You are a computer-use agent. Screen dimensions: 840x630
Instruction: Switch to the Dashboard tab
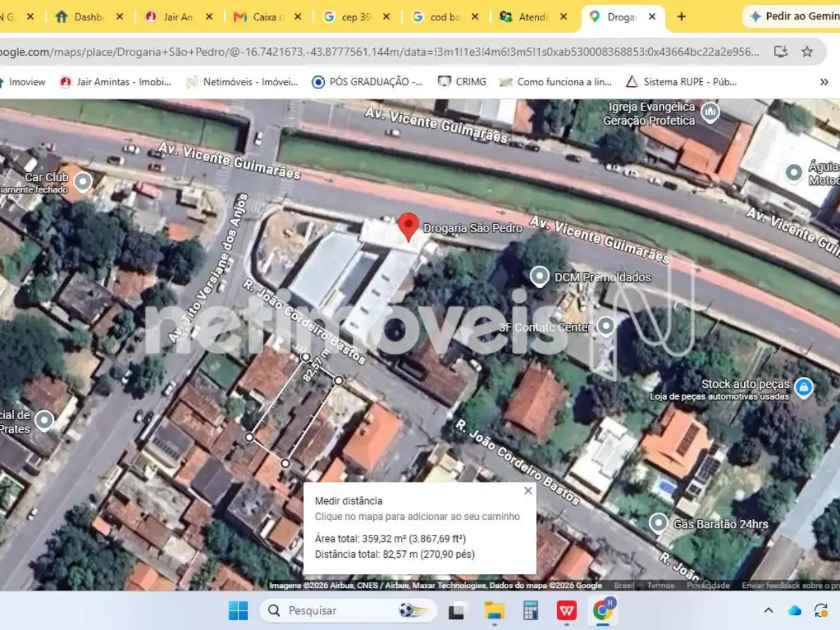[87, 16]
